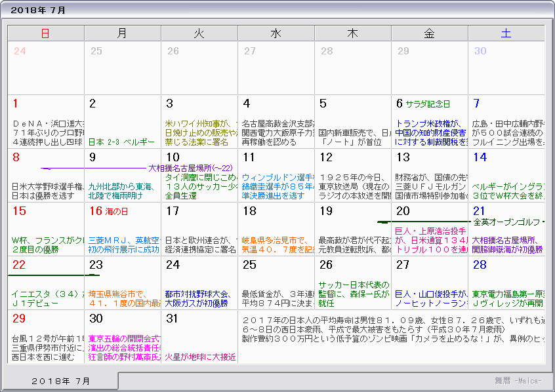The height and width of the screenshot is (392, 555).
Task: Click the 国内新車販売 entry on day 5
Action: tap(355, 138)
